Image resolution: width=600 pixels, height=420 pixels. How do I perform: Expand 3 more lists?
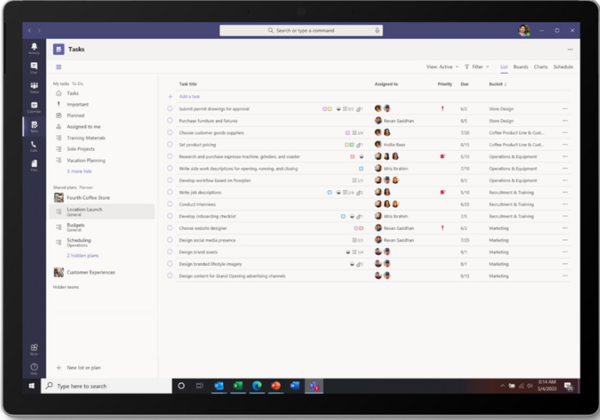click(x=79, y=171)
